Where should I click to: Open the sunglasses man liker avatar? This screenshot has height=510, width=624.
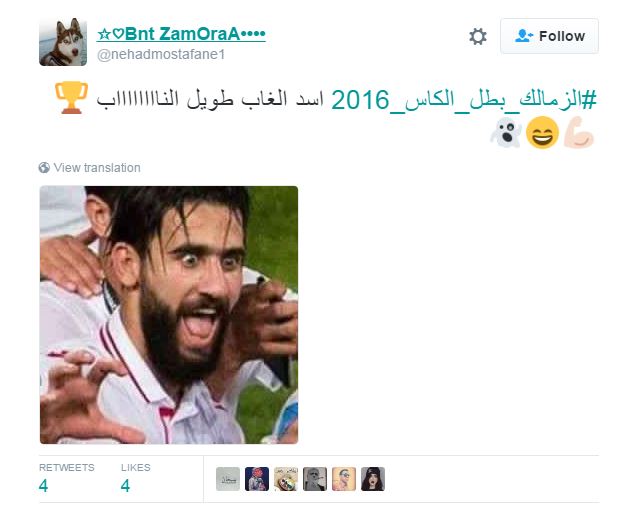click(x=344, y=479)
